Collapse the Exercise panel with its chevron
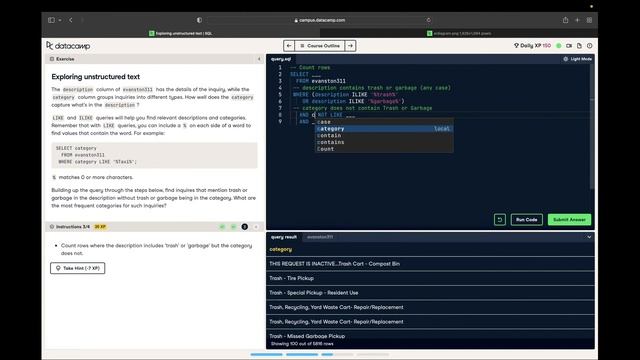640x360 pixels. point(259,59)
